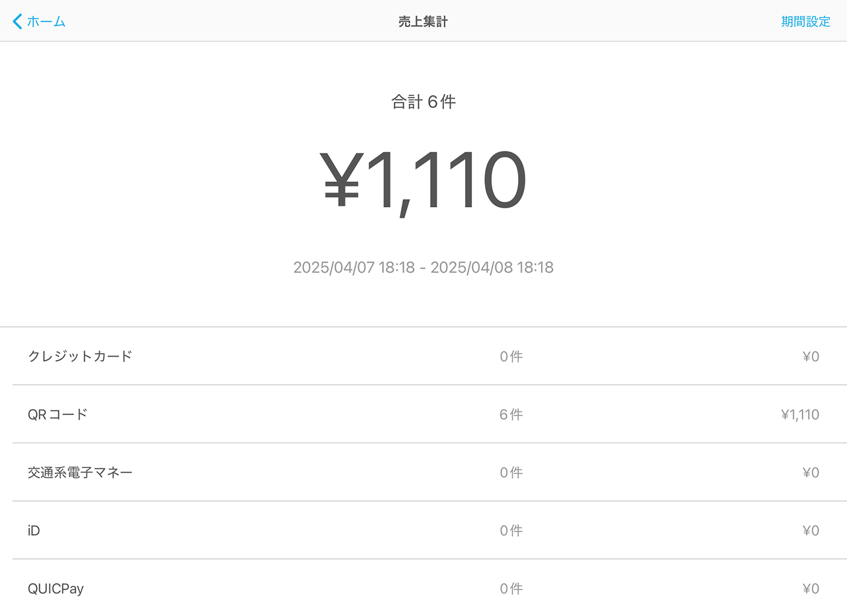The image size is (847, 616).
Task: Click the クレジットカード ¥0 amount
Action: (x=811, y=357)
